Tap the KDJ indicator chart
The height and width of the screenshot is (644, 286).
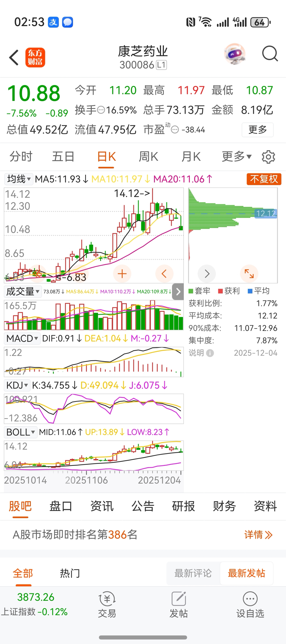click(x=94, y=409)
